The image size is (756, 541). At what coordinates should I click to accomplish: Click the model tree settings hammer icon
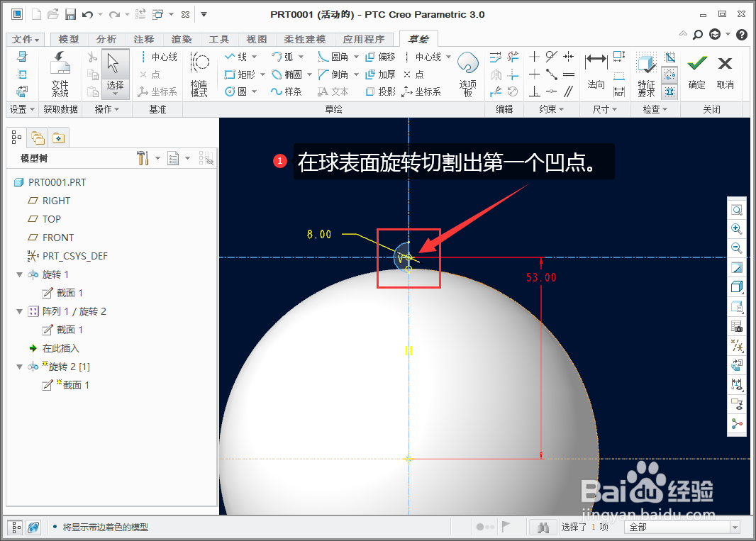point(143,158)
